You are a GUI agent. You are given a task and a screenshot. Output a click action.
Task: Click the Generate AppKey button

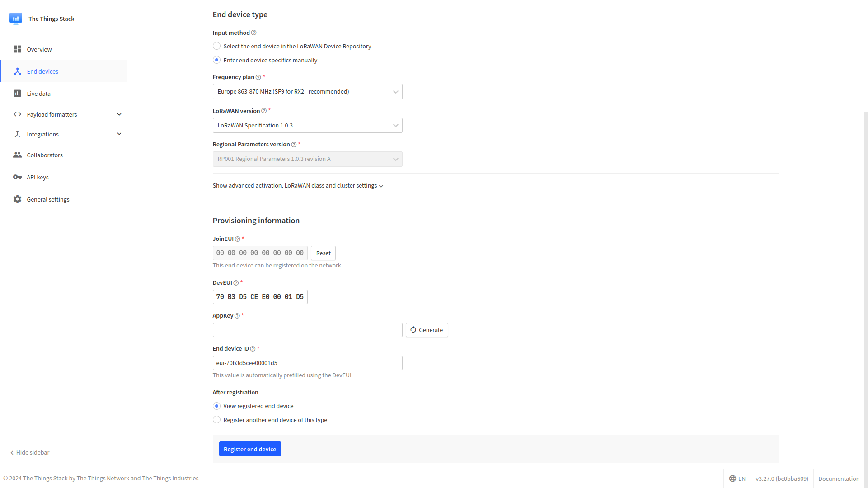coord(427,329)
